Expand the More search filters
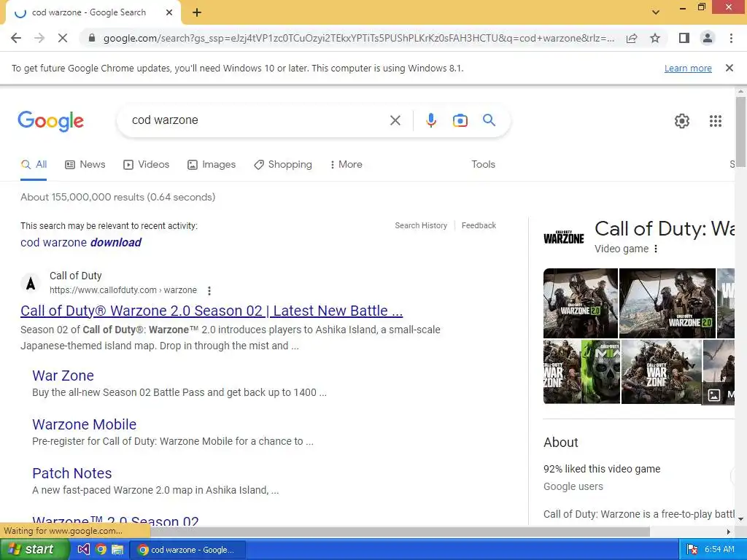 pyautogui.click(x=347, y=165)
